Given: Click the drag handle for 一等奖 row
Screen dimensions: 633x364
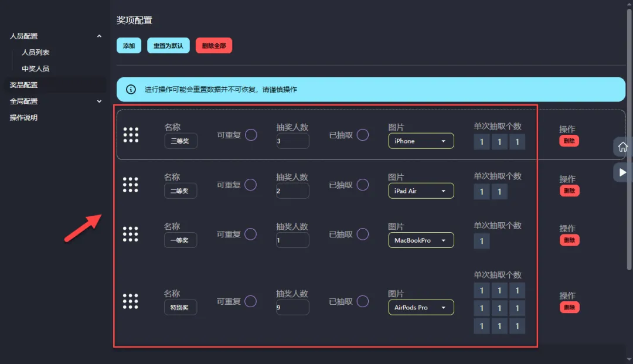Looking at the screenshot, I should pos(131,234).
